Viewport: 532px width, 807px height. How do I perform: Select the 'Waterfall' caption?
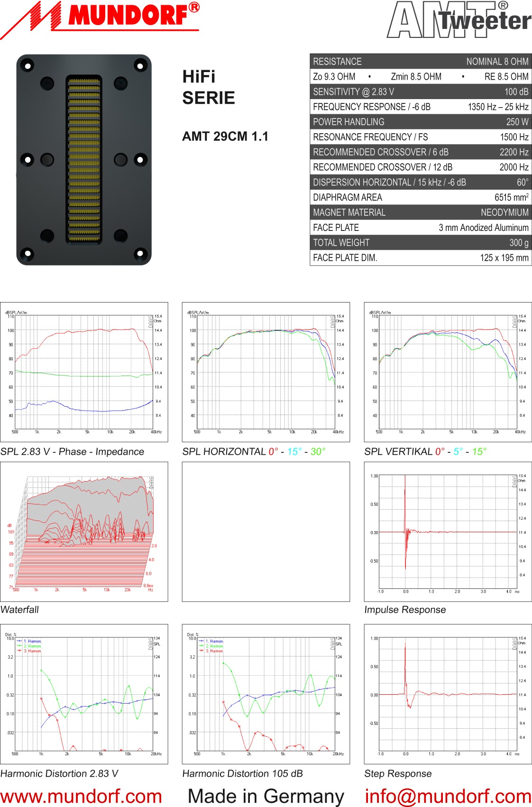pyautogui.click(x=19, y=610)
